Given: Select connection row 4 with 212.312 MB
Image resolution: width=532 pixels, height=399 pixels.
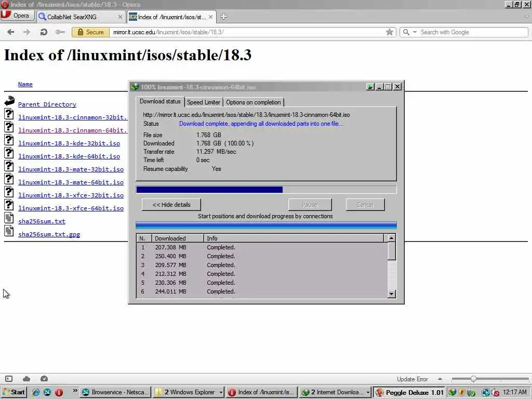Looking at the screenshot, I should (x=262, y=274).
